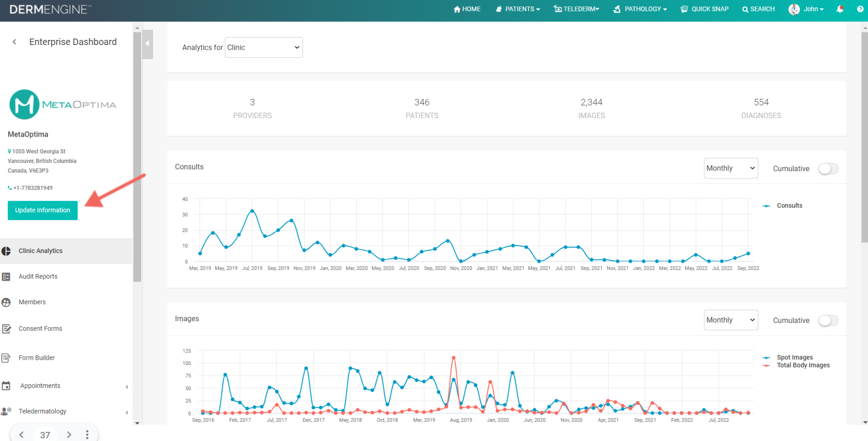Open the John user account dropdown
The image size is (868, 441).
814,9
